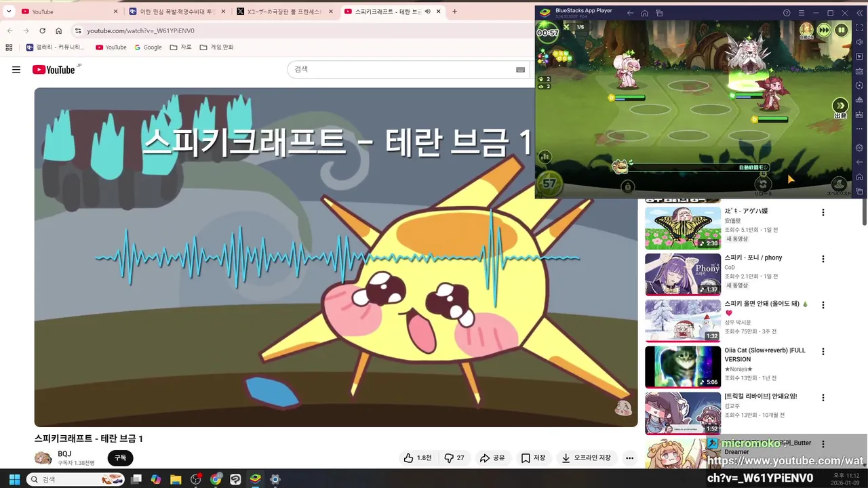The width and height of the screenshot is (868, 488).
Task: Open the スペルリスト spell list in game
Action: 839,185
